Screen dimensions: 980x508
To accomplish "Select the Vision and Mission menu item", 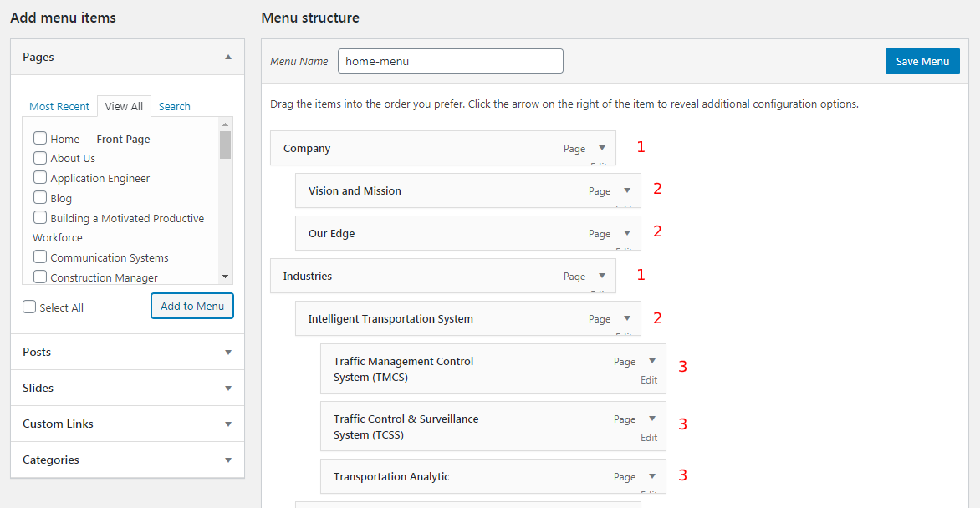I will coord(468,190).
